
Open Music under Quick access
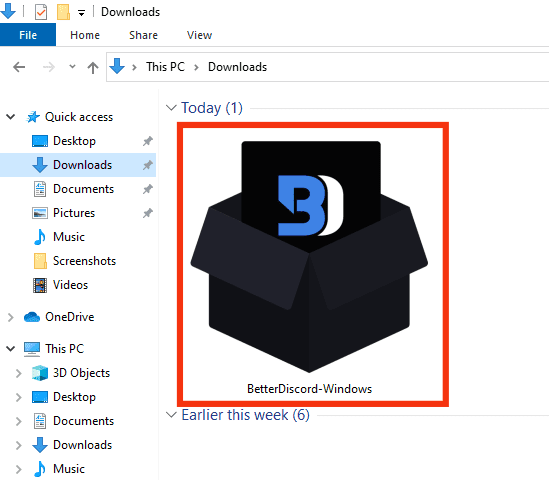[x=69, y=237]
